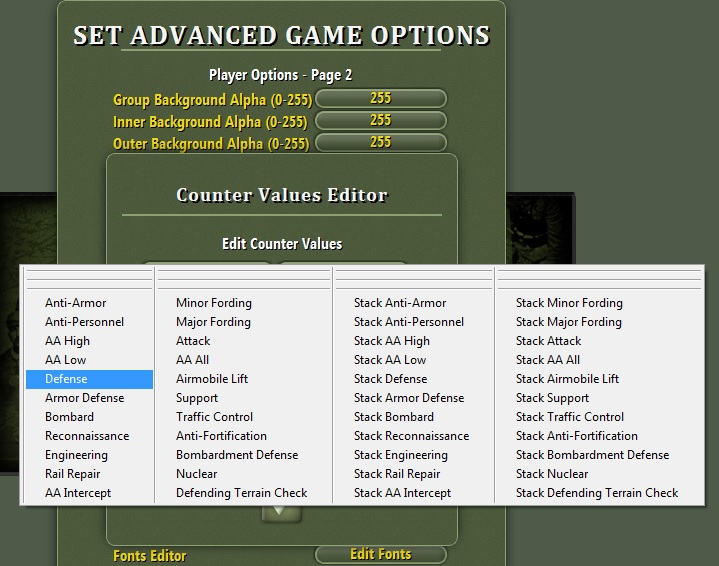Select Stack AA All entry
719x566 pixels.
(x=599, y=360)
